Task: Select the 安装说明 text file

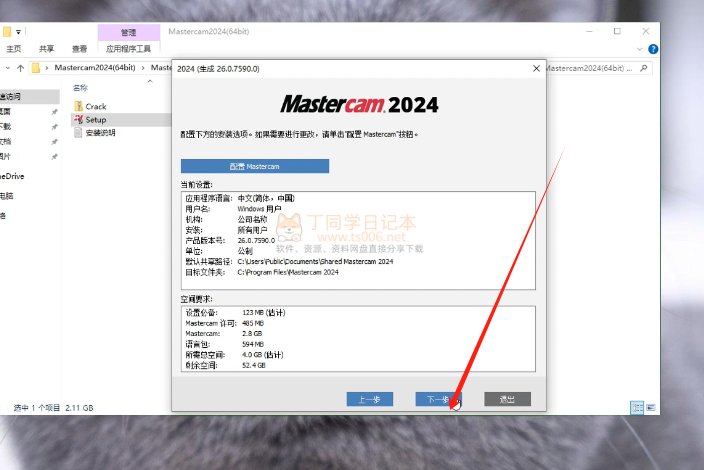Action: 95,132
